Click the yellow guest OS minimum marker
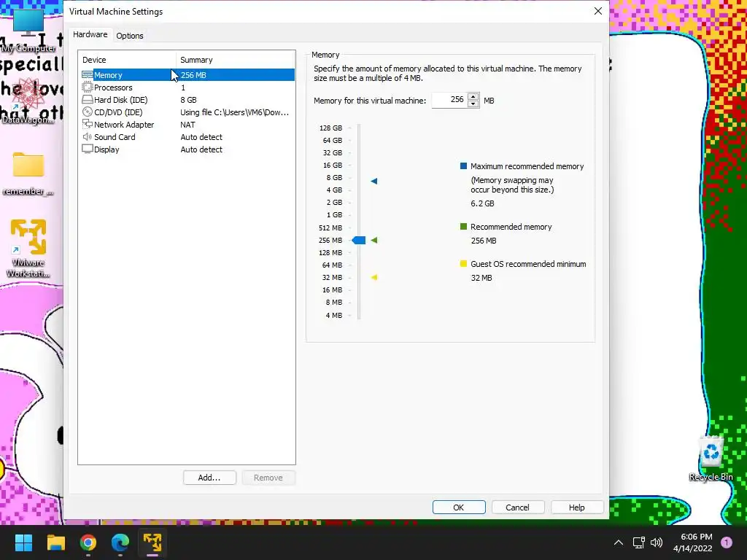The height and width of the screenshot is (560, 747). 374,277
